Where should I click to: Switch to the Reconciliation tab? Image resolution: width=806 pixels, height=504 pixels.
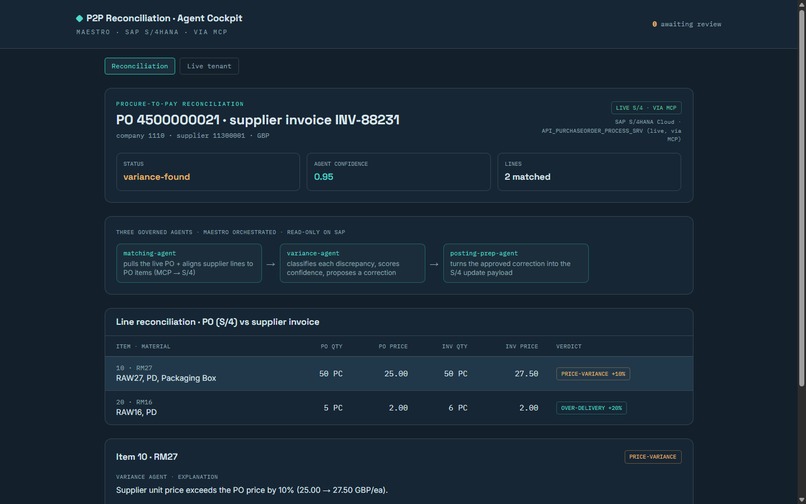coord(140,66)
